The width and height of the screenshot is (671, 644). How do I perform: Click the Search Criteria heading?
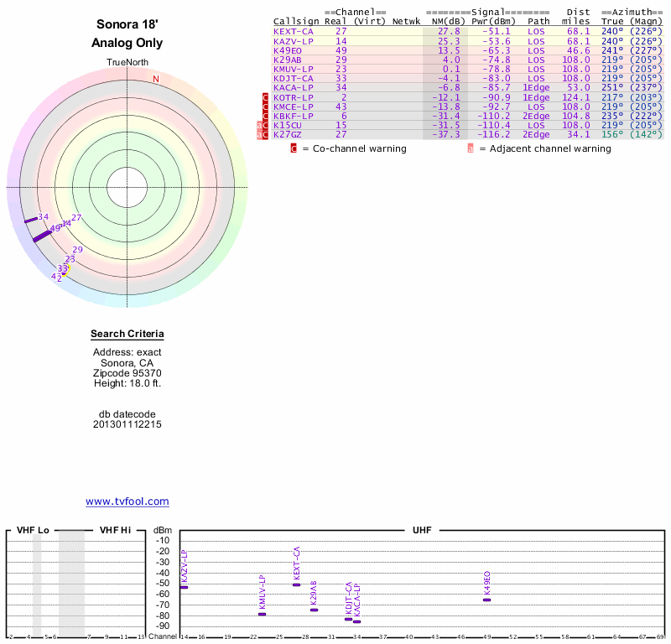[127, 335]
